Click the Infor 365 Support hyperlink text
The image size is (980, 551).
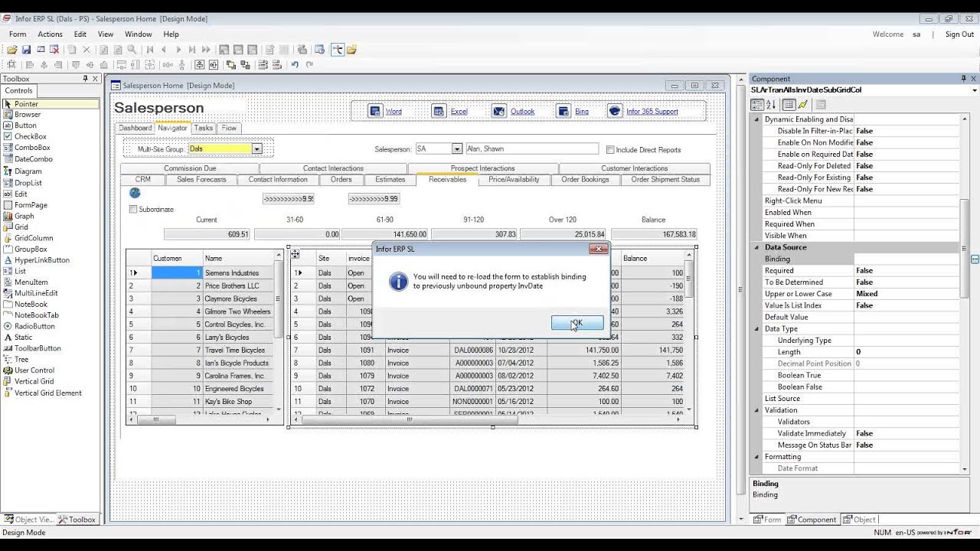click(x=652, y=112)
